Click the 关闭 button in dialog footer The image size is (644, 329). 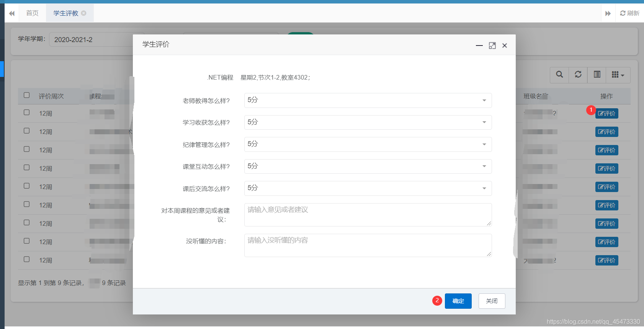[492, 301]
